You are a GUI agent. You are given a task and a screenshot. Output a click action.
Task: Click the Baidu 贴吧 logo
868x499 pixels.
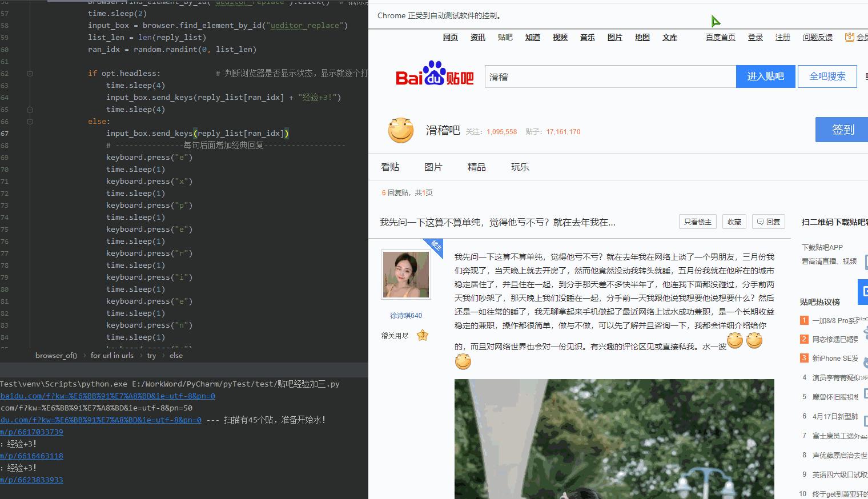(433, 76)
